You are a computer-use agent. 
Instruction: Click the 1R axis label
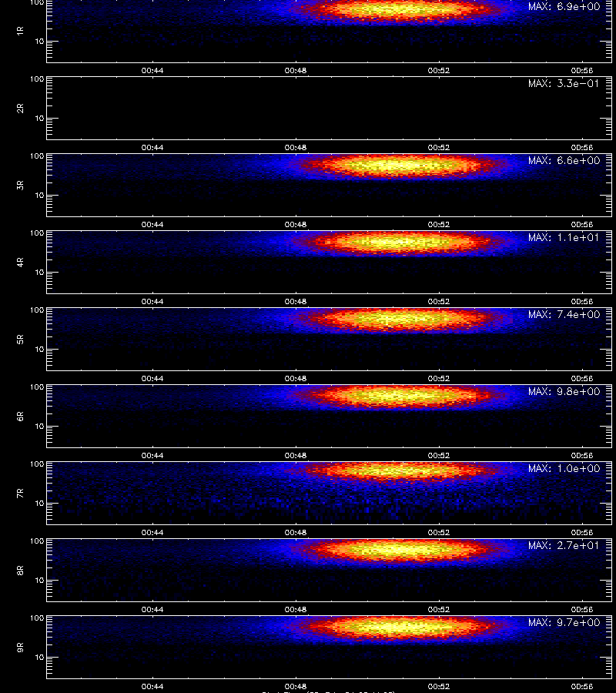pyautogui.click(x=20, y=31)
